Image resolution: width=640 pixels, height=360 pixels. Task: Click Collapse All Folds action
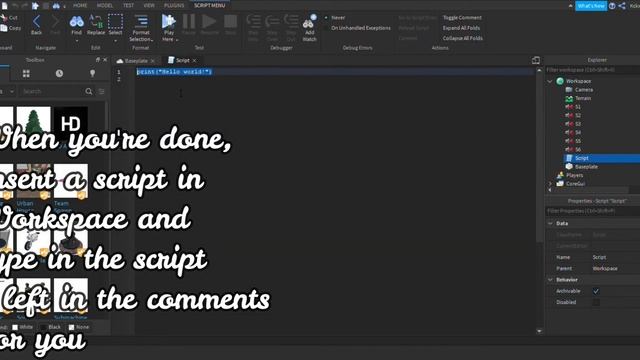462,38
